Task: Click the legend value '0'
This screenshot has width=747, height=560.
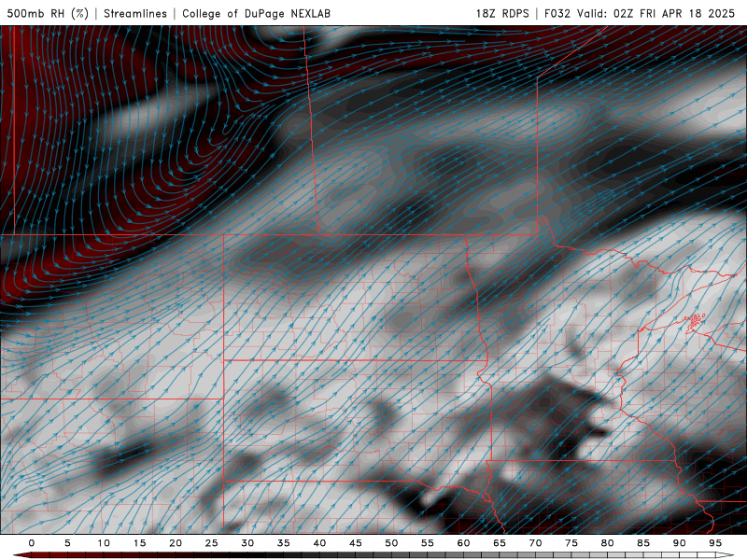Action: 32,543
